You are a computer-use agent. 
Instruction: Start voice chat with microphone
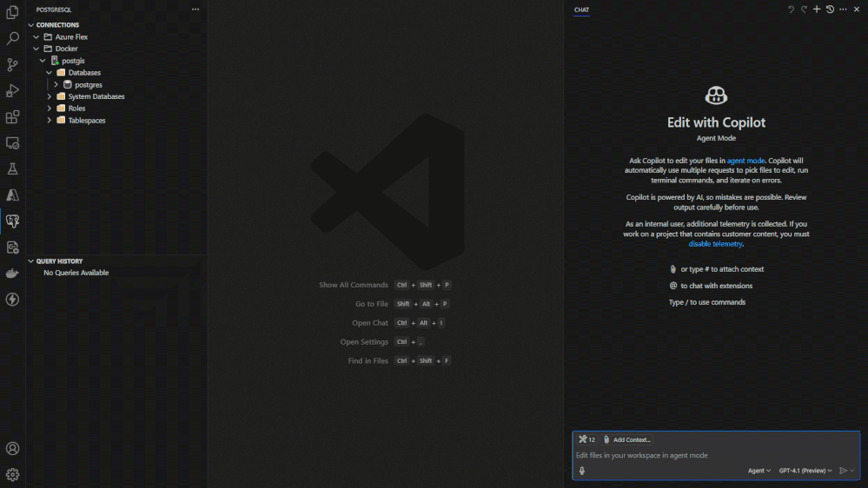(582, 471)
